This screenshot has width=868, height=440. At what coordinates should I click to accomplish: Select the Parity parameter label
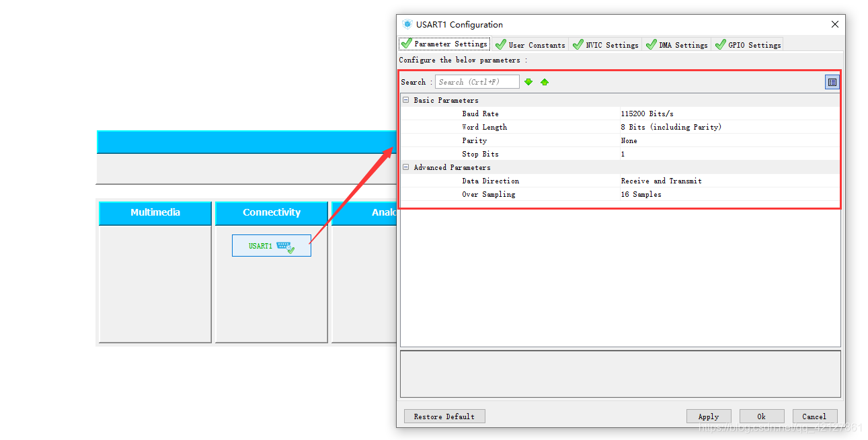coord(474,140)
